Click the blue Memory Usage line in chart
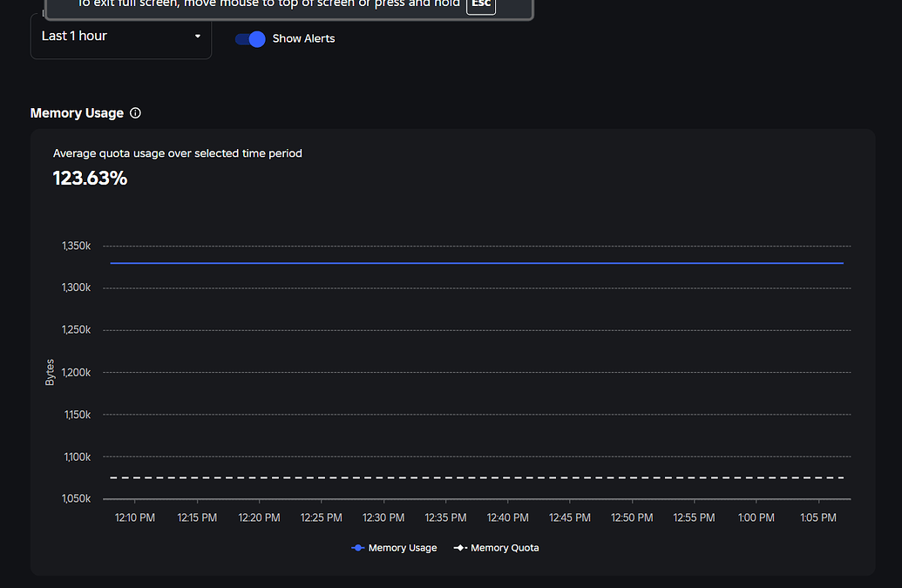902x588 pixels. pos(476,262)
